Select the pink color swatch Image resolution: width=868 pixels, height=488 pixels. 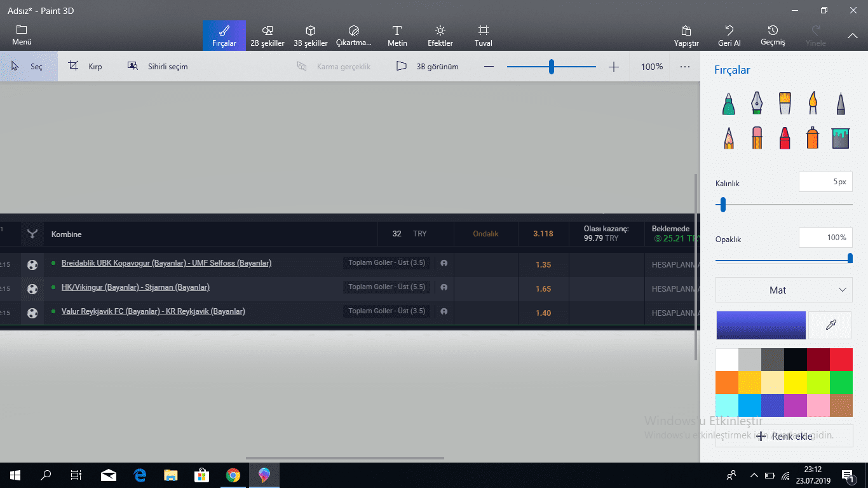[818, 405]
